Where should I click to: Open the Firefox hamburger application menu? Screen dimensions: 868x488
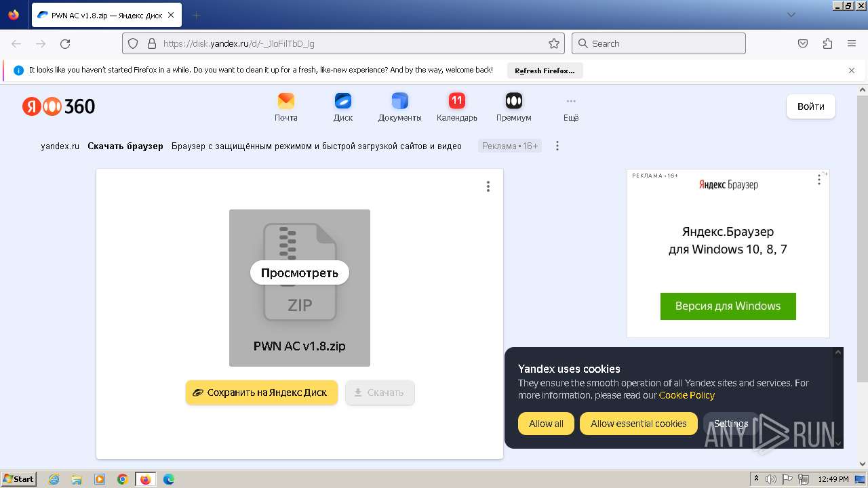click(852, 43)
